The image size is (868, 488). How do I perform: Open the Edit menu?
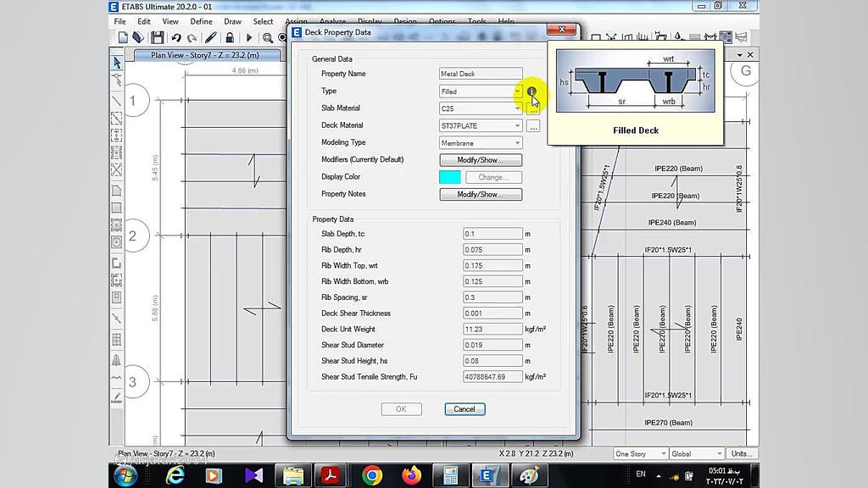(x=144, y=21)
